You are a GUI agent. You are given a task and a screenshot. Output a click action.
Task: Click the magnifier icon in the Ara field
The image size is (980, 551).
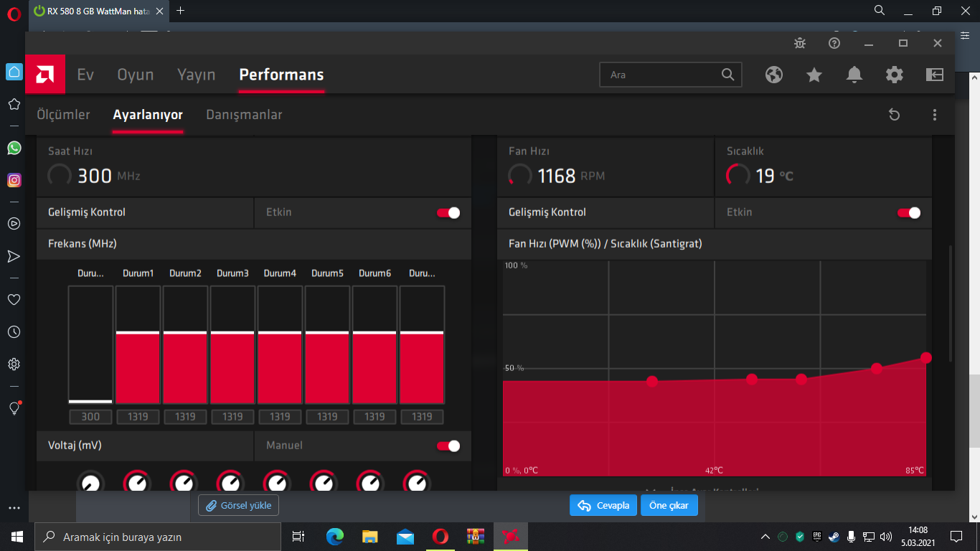coord(727,75)
